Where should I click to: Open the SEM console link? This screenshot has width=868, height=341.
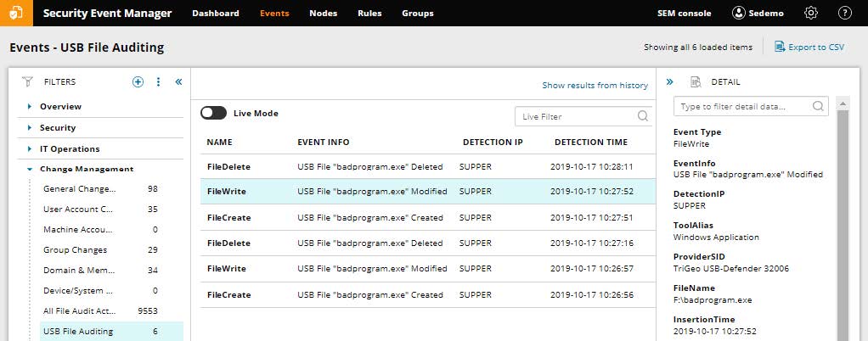pos(685,14)
